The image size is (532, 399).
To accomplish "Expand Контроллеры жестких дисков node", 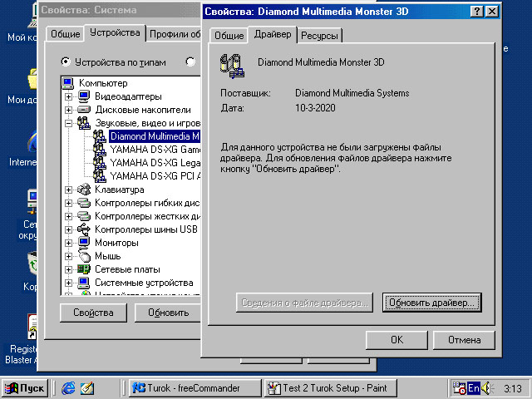I will point(68,216).
